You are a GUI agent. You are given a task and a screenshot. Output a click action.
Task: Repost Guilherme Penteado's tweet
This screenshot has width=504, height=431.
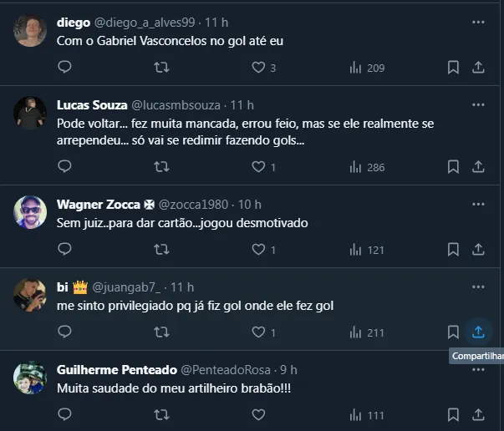pos(162,414)
